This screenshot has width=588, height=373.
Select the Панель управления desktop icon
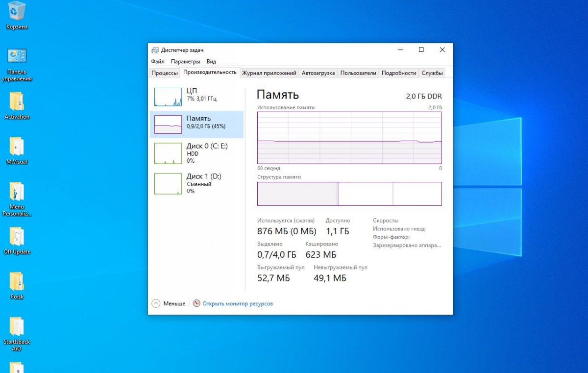17,64
